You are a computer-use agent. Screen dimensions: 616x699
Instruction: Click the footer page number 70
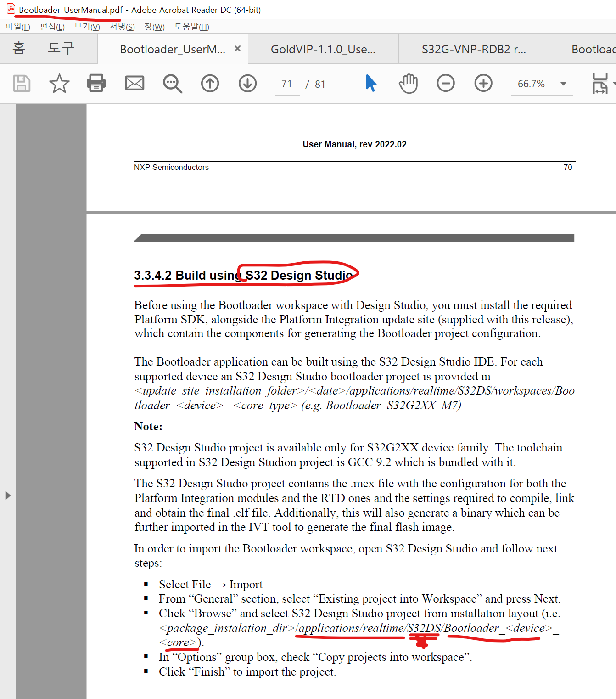(x=568, y=167)
